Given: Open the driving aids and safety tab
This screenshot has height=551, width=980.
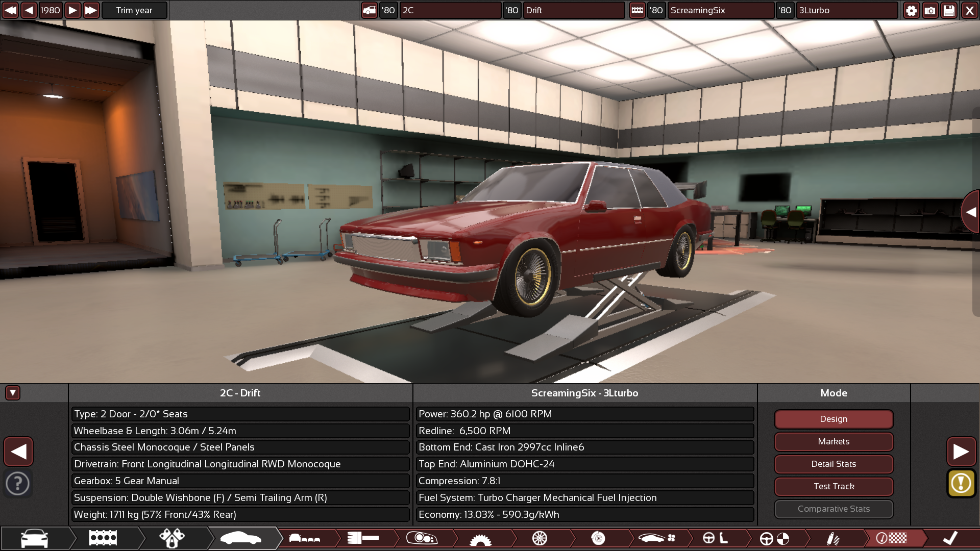Looking at the screenshot, I should click(x=774, y=538).
